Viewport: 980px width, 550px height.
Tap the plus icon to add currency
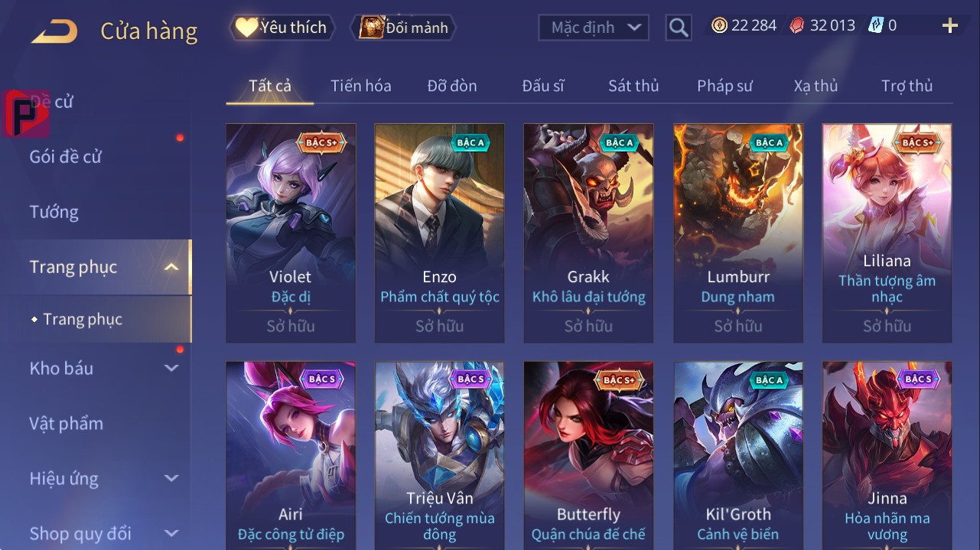click(950, 26)
